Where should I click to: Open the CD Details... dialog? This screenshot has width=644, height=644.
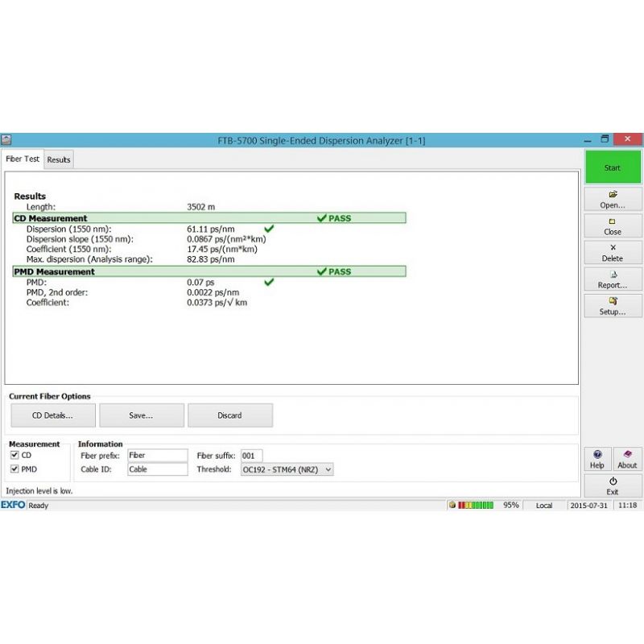pos(53,415)
